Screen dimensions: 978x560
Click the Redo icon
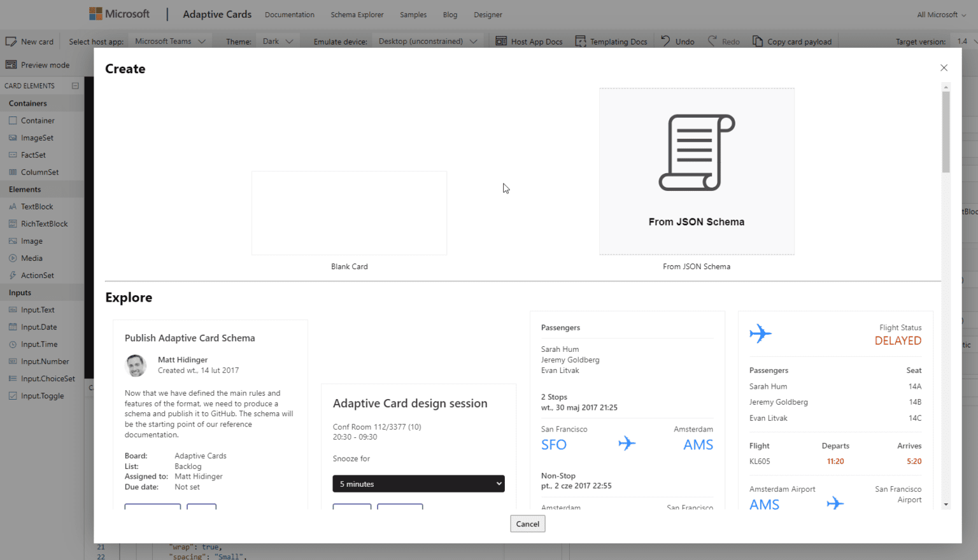tap(724, 41)
